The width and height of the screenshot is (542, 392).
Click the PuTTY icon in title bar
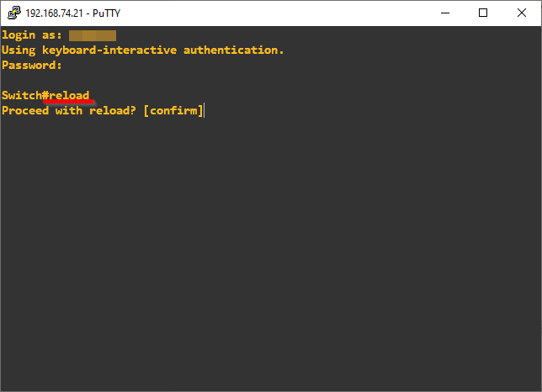(x=13, y=13)
